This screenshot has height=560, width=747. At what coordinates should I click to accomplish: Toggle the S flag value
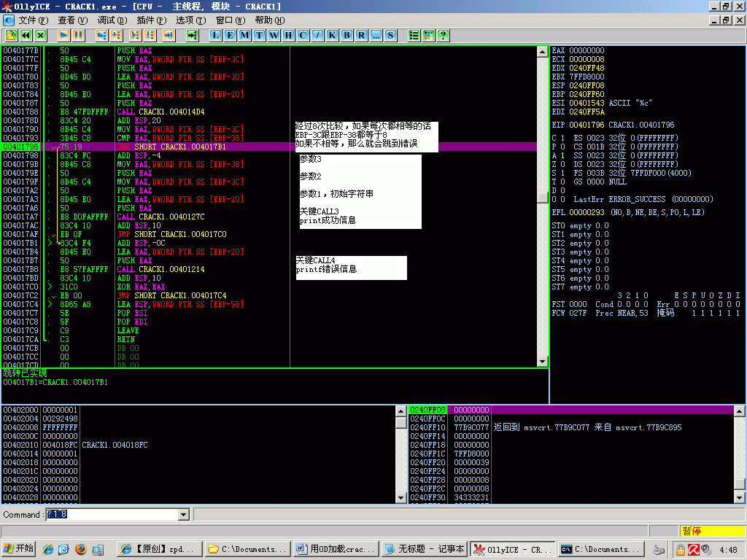pyautogui.click(x=562, y=173)
